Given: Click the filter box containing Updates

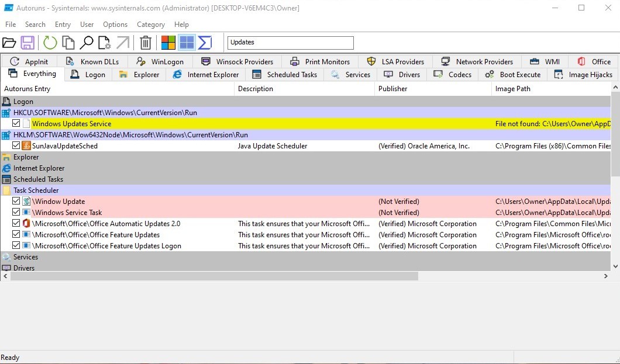Looking at the screenshot, I should [291, 43].
